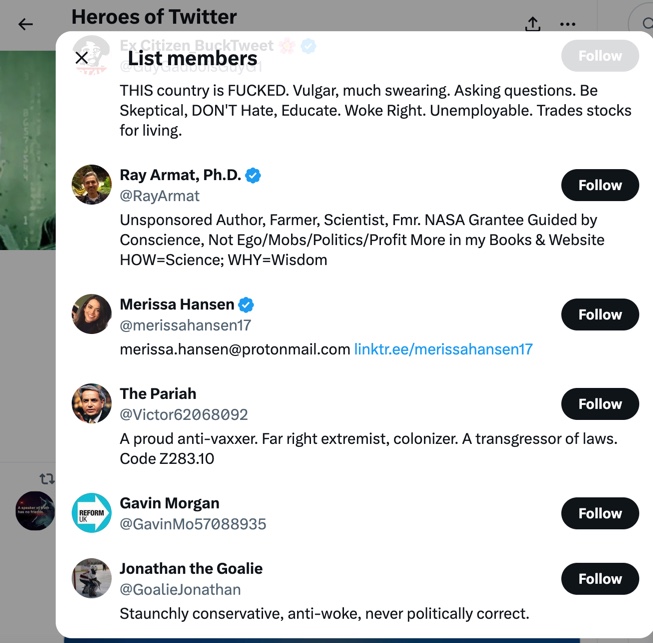The image size is (653, 643).
Task: Open the linktr.ee/merissahansen17 link
Action: (x=443, y=349)
